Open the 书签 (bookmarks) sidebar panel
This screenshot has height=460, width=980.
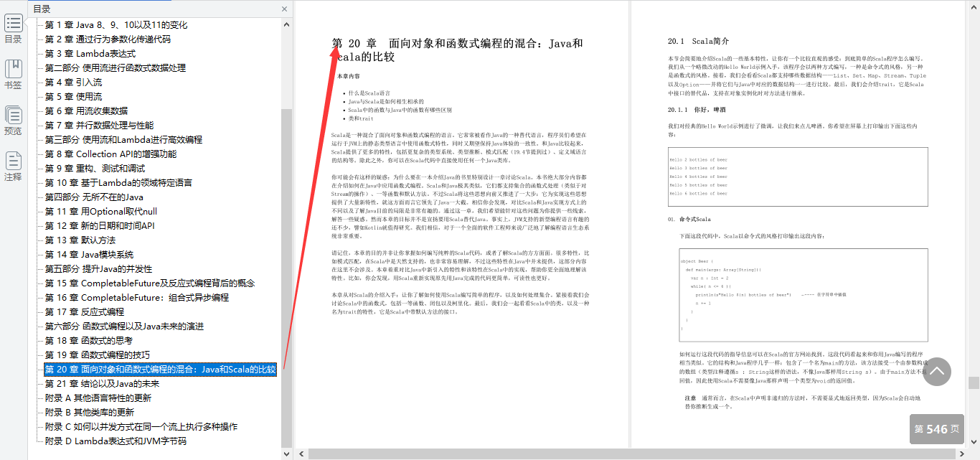[13, 74]
